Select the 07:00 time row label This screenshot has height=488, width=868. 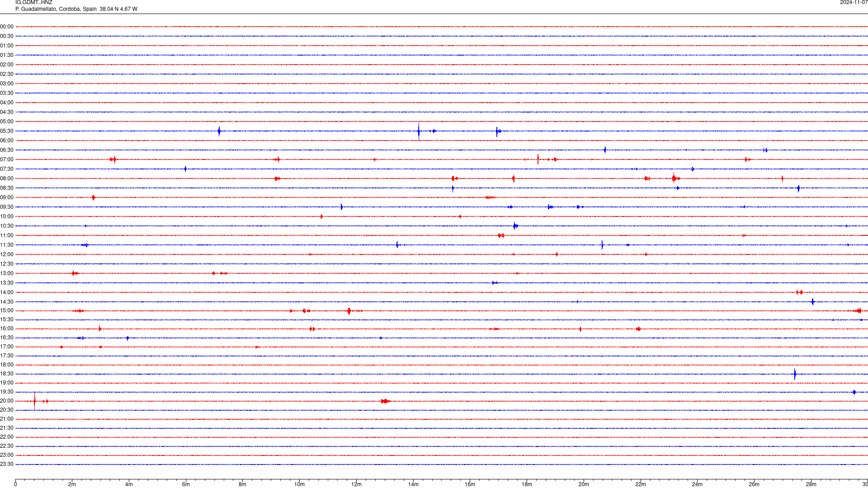click(7, 160)
